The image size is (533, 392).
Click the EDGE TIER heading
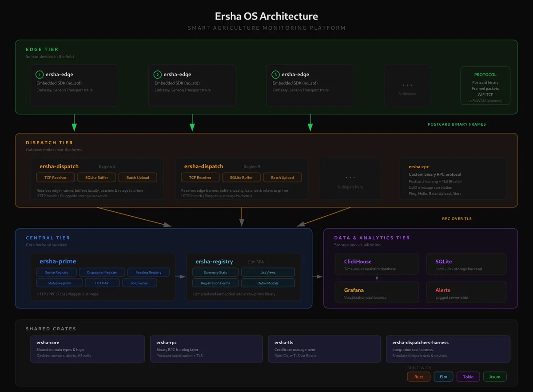coord(42,49)
